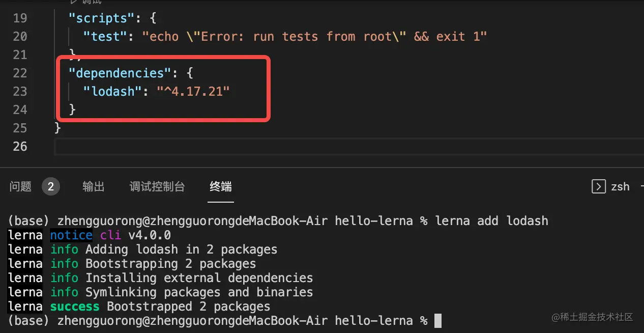Screen dimensions: 644x333
Task: Click the echo Error test script string
Action: pos(314,37)
